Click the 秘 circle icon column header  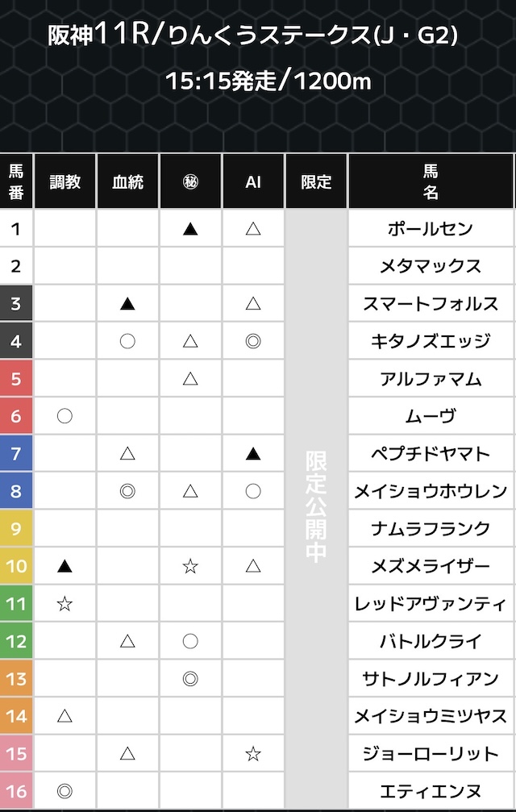click(x=190, y=181)
